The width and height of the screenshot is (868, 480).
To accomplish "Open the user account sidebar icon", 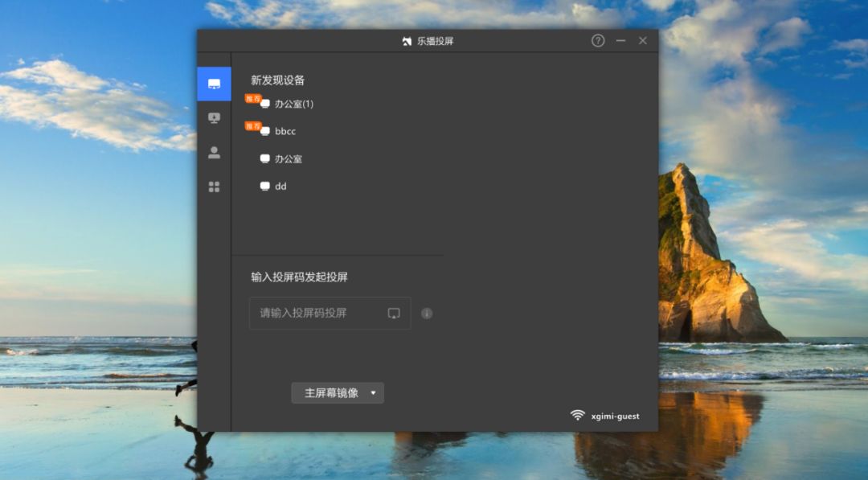I will [214, 152].
